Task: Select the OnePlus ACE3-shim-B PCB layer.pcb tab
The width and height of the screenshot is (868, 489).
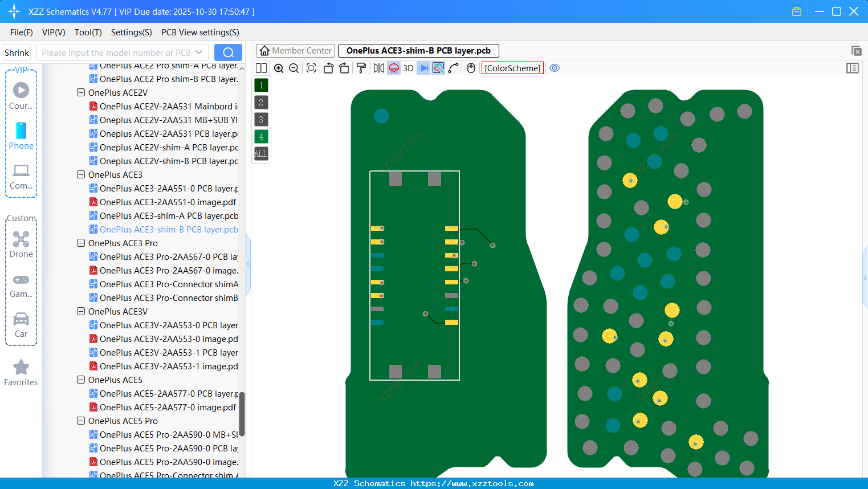Action: tap(418, 51)
